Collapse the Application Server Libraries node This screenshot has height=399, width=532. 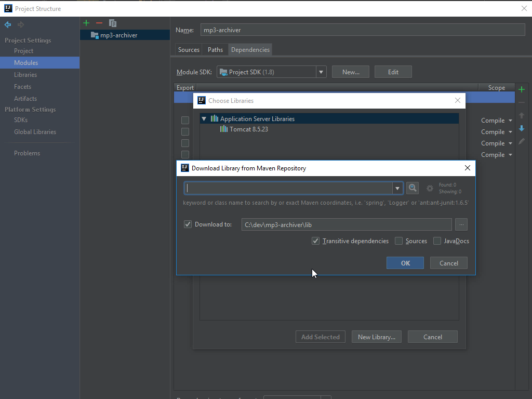204,119
